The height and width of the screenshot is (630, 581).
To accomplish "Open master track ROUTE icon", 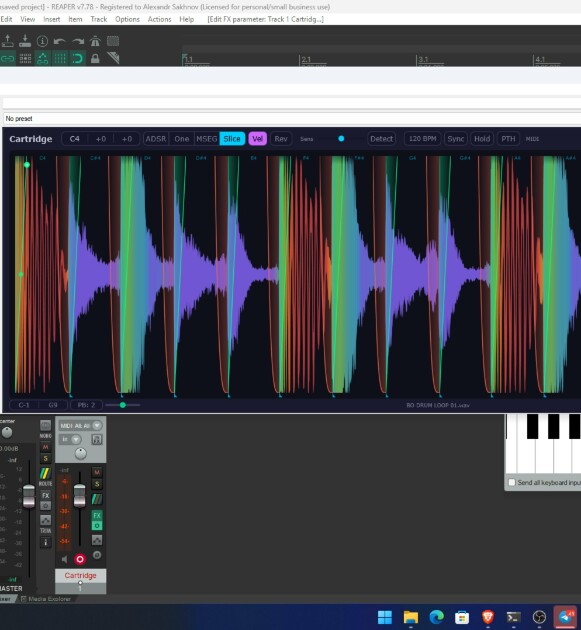I will point(45,475).
